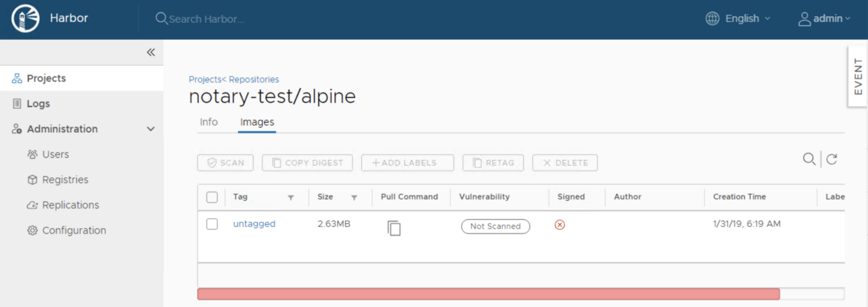Focus the Search Harbor input field
The height and width of the screenshot is (307, 868).
[206, 19]
